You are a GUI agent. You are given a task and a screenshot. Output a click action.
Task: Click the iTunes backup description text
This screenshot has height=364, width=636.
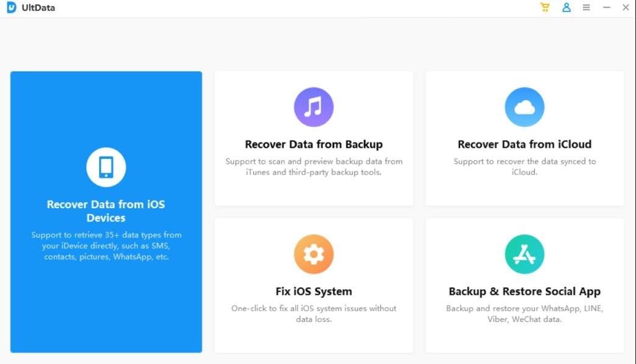313,167
